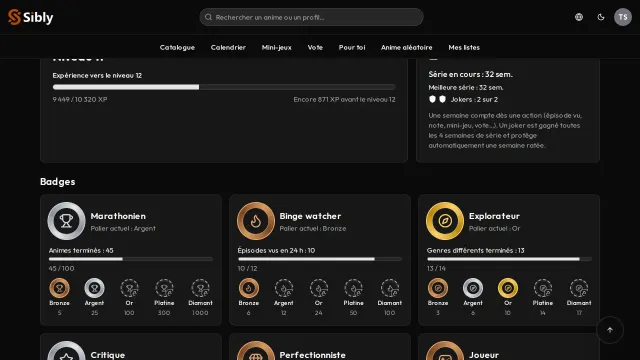
Task: Select Explorateur Bronze tier icon
Action: [438, 288]
